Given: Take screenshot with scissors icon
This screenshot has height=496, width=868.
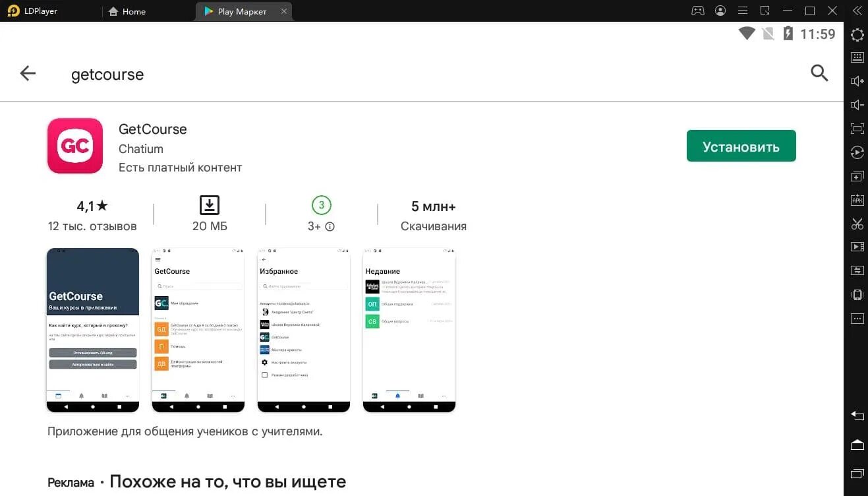Looking at the screenshot, I should (857, 224).
